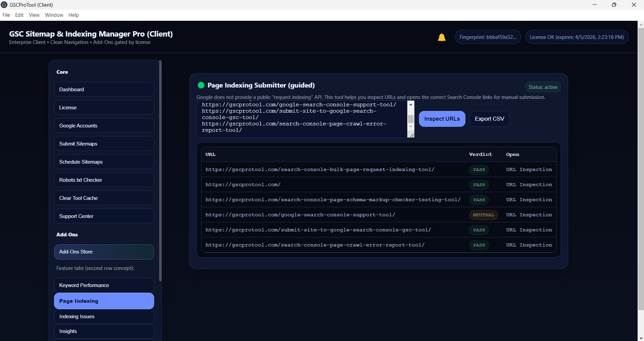Image resolution: width=644 pixels, height=341 pixels.
Task: Click the textarea resize handle
Action: click(412, 135)
